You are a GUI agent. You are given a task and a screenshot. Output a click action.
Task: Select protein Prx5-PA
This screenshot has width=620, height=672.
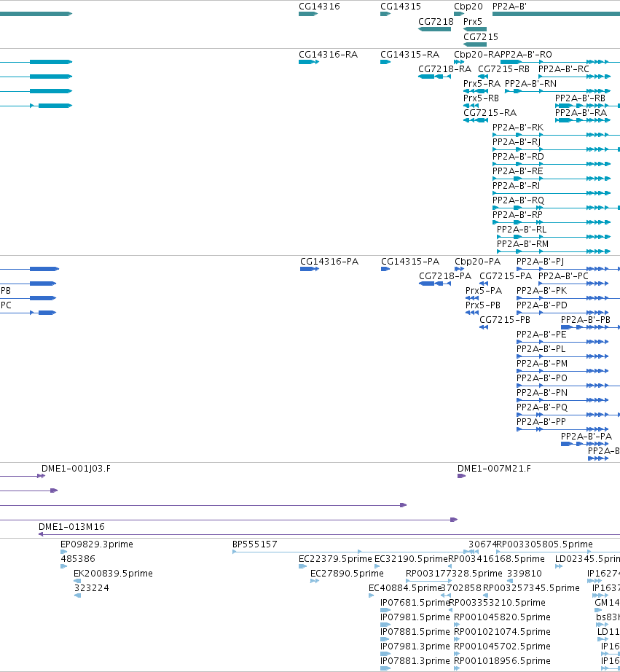[x=484, y=291]
